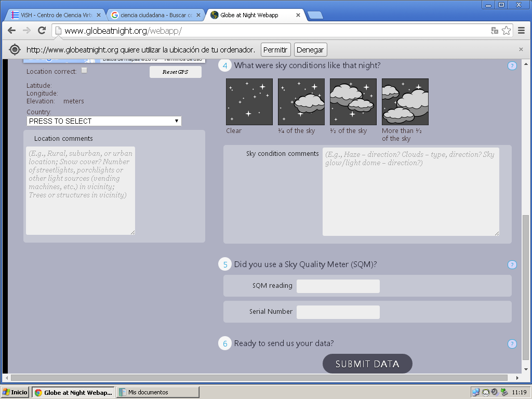Screen dimensions: 532x399
Task: Click the bookmark star in address bar
Action: [x=506, y=31]
